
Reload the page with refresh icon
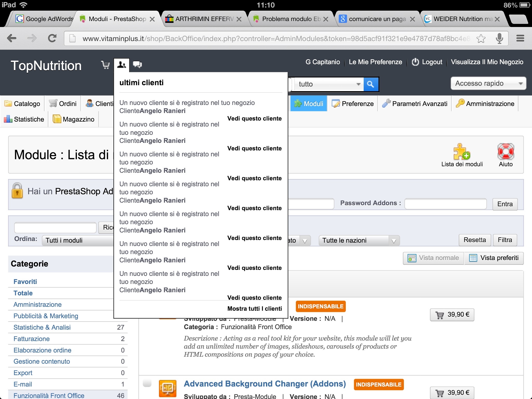point(52,39)
